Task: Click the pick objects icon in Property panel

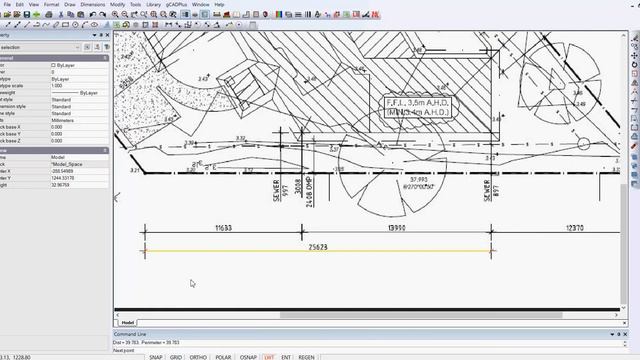Action: point(97,47)
